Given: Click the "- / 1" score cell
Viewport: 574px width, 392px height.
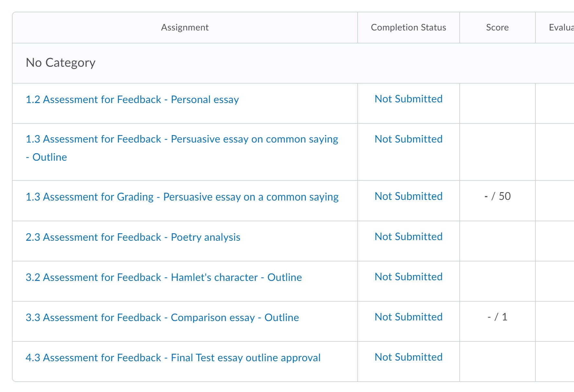Looking at the screenshot, I should [x=497, y=317].
